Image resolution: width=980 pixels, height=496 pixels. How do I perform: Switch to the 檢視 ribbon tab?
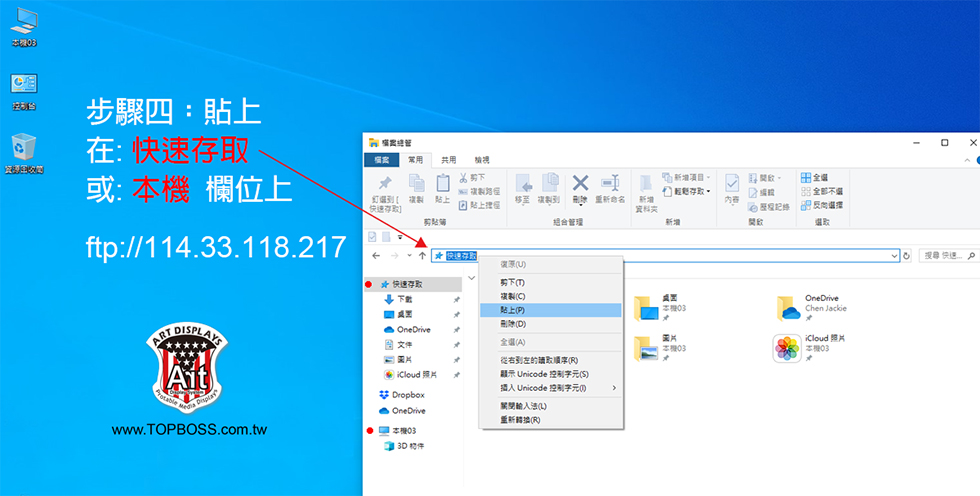click(x=482, y=160)
